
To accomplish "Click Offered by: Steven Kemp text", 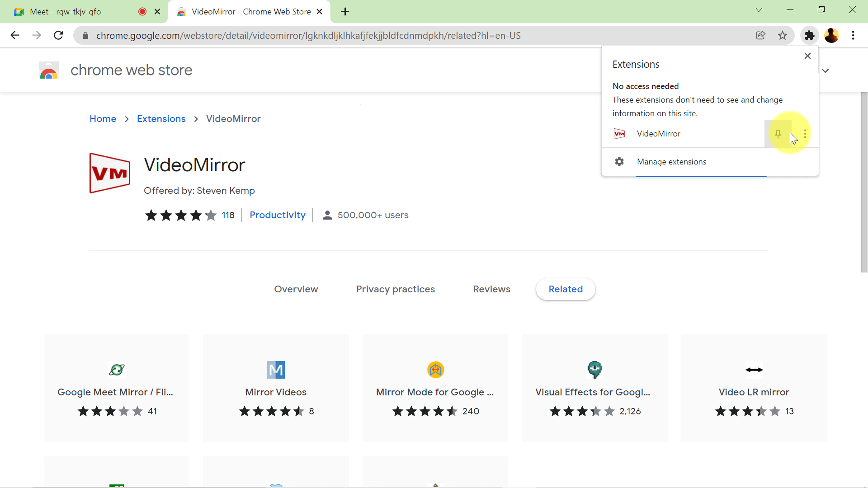I will pos(199,191).
